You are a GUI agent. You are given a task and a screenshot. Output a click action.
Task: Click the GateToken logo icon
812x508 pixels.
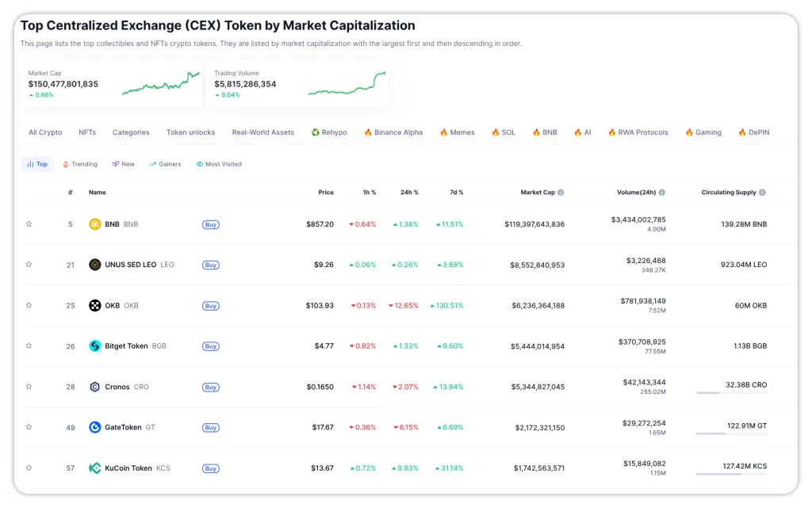[x=94, y=427]
